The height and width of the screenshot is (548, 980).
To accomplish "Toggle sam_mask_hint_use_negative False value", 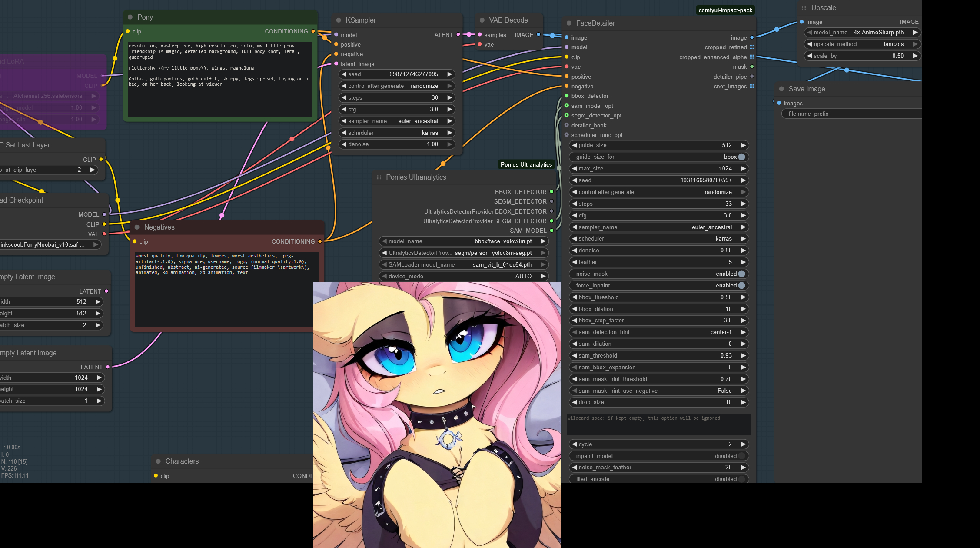I will (x=659, y=391).
